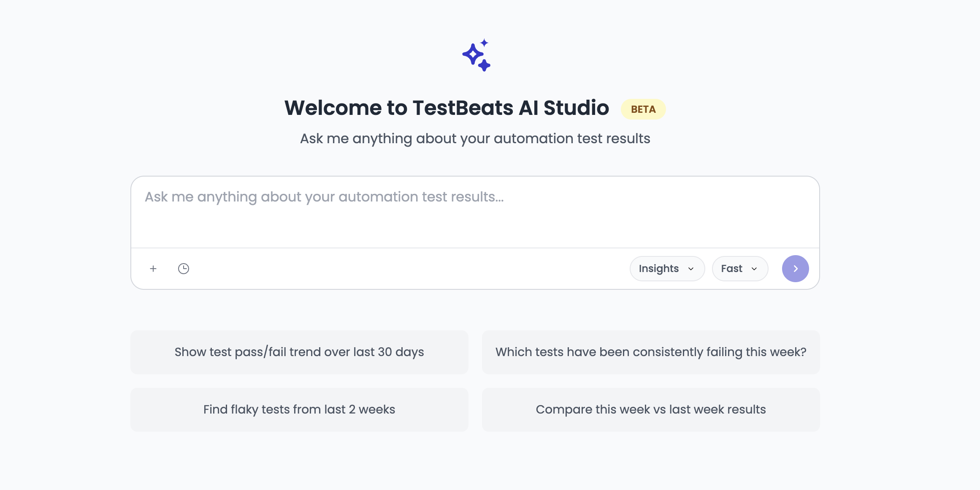Click the purple send arrow
980x490 pixels.
(x=795, y=268)
